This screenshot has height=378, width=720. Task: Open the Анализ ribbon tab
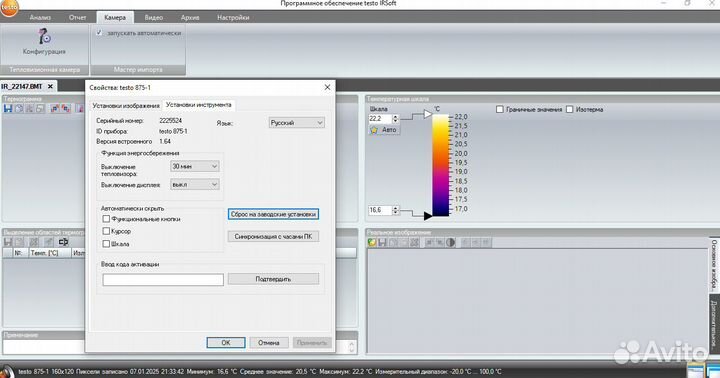pos(40,17)
